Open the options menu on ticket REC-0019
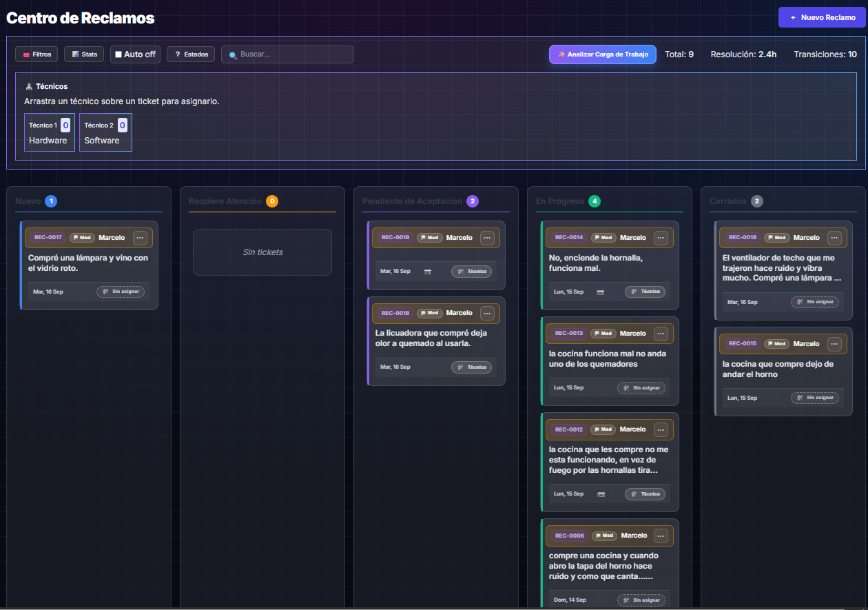The height and width of the screenshot is (610, 868). tap(487, 237)
